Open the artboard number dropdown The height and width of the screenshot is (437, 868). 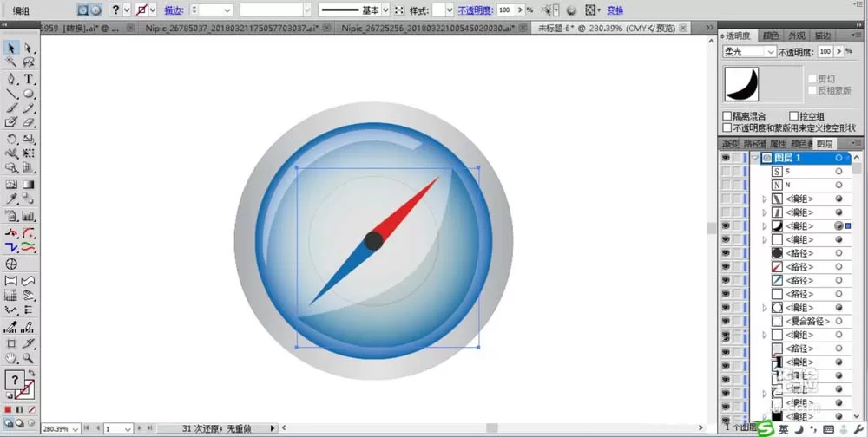click(128, 428)
